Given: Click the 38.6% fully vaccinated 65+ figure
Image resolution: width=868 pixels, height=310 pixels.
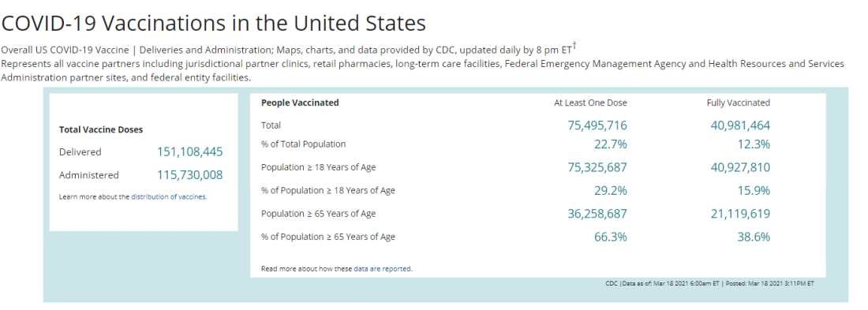Looking at the screenshot, I should (754, 237).
